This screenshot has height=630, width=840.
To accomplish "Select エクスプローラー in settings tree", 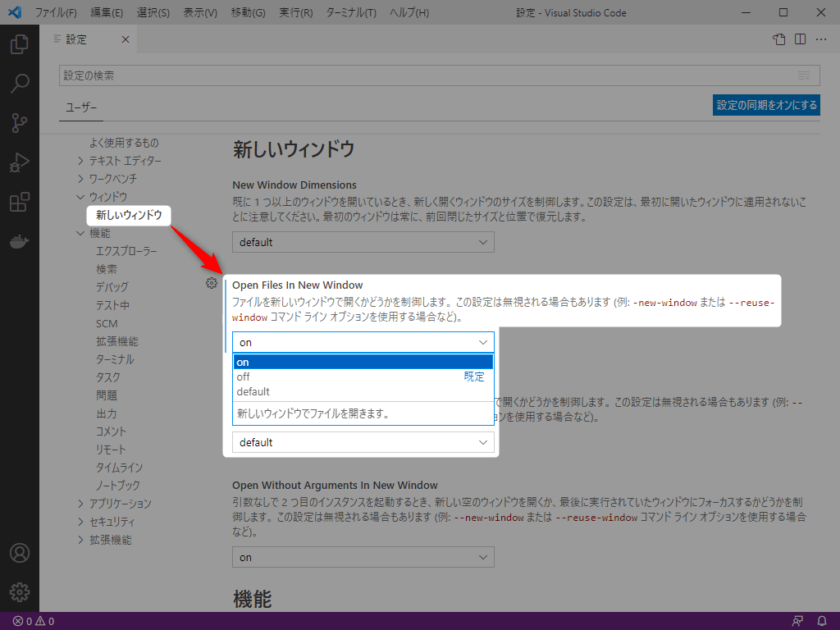I will click(x=126, y=251).
